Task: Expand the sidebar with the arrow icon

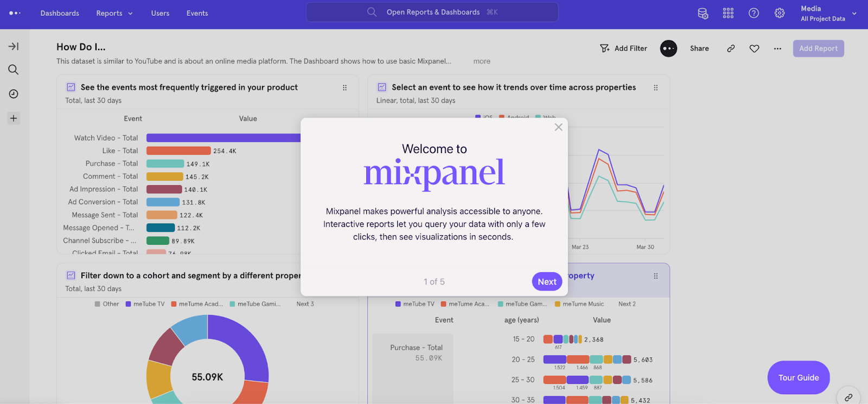Action: pyautogui.click(x=14, y=46)
